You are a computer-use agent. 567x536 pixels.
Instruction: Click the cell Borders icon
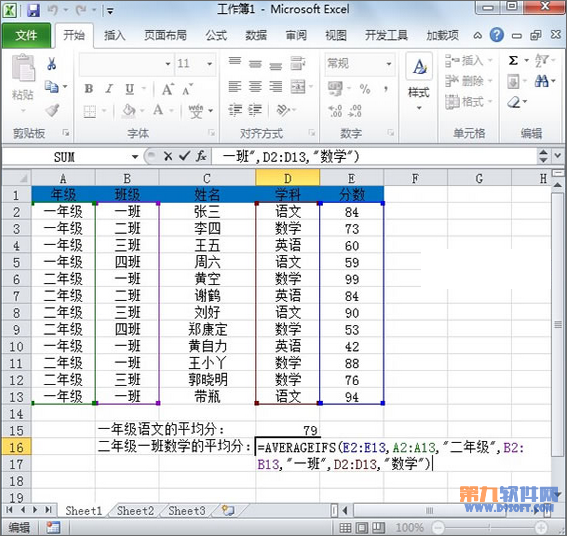pos(90,111)
